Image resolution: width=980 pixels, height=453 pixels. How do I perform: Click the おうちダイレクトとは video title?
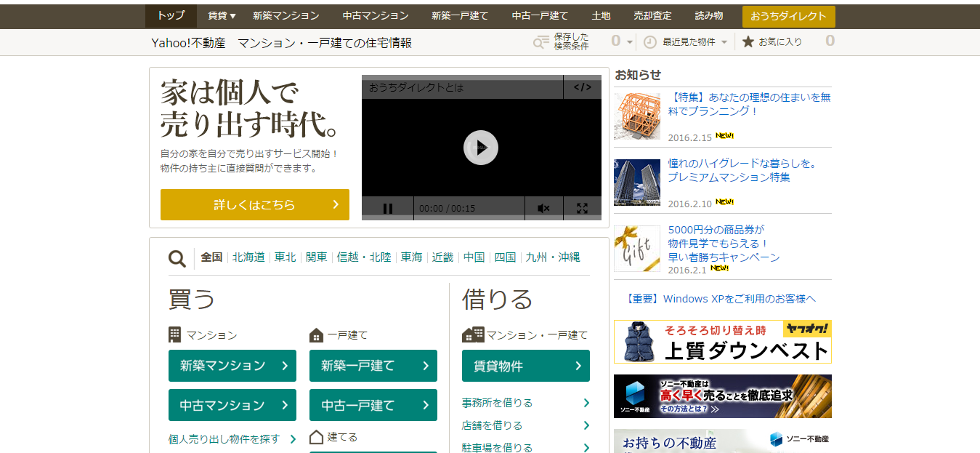point(416,87)
